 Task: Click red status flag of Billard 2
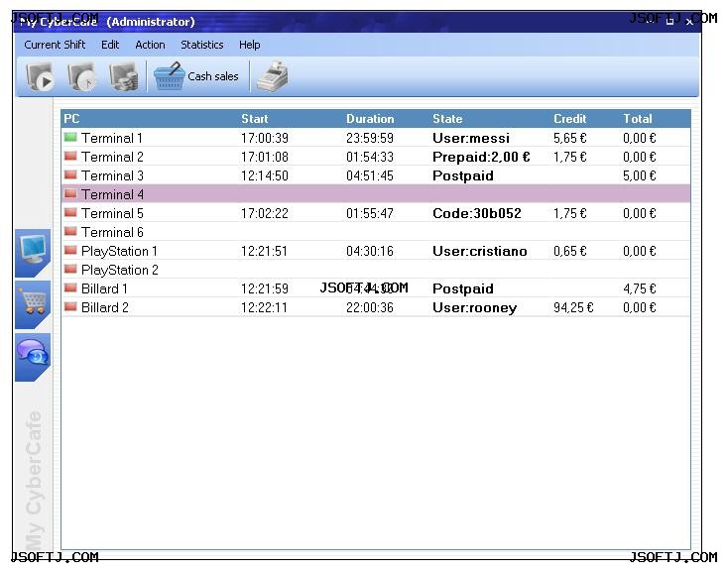tap(70, 306)
